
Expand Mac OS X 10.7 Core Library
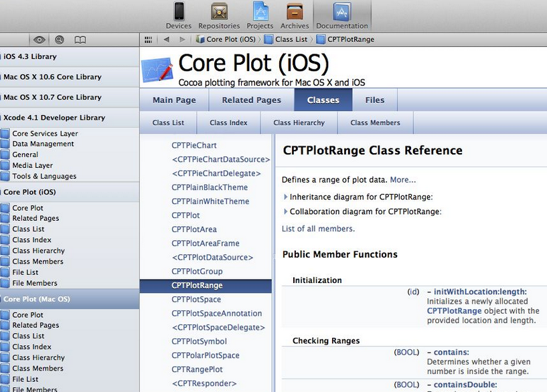point(70,97)
